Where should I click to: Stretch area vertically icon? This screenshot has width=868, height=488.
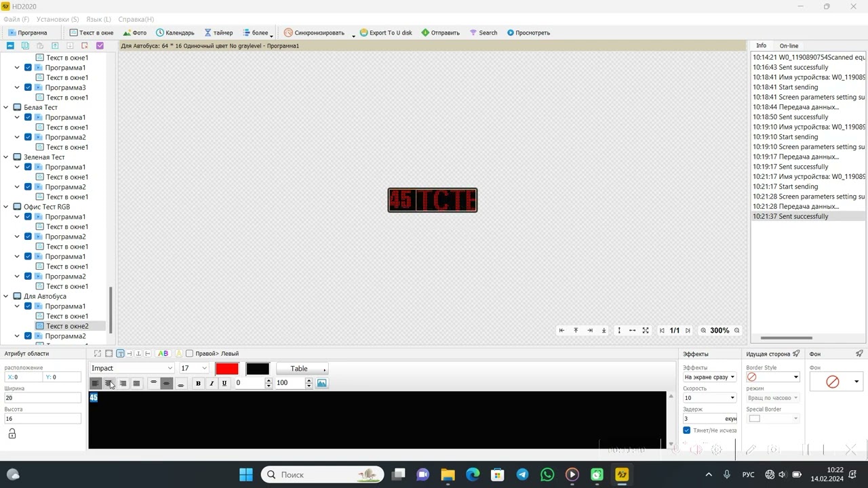point(618,330)
